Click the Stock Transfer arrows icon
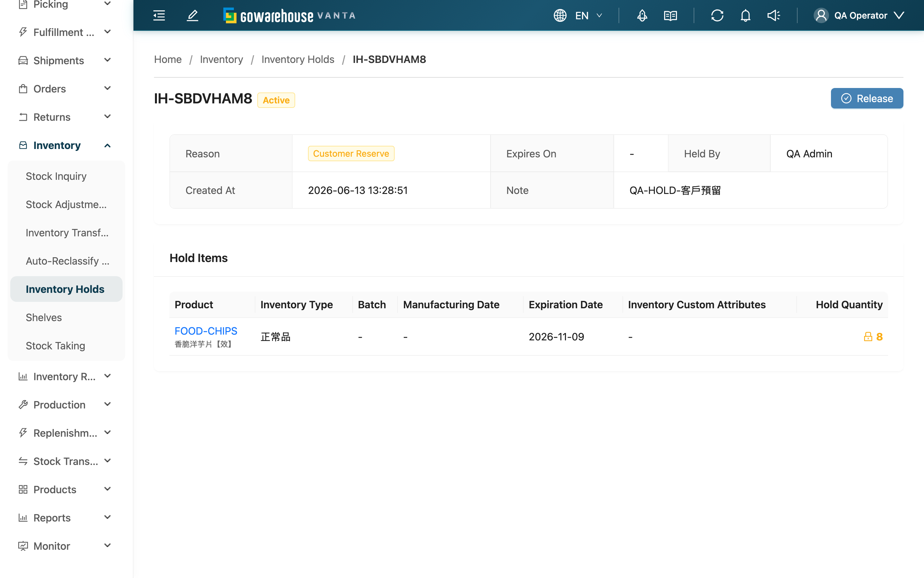 click(x=23, y=461)
